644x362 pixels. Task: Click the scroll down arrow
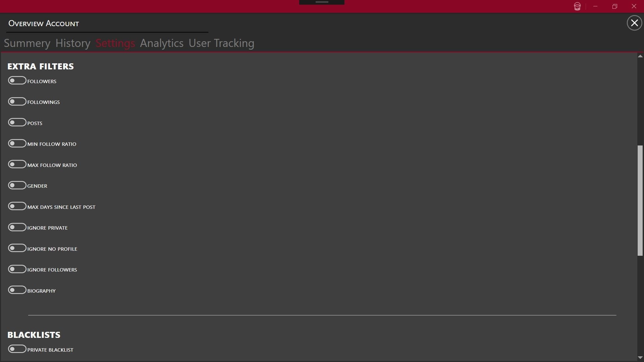[640, 358]
